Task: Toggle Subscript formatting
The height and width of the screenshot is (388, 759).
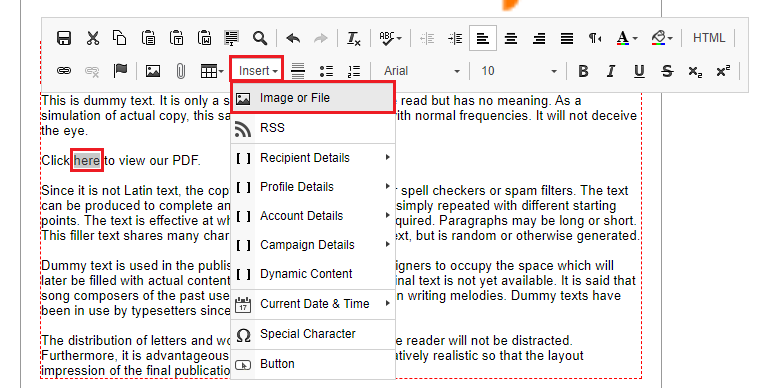Action: pyautogui.click(x=695, y=71)
